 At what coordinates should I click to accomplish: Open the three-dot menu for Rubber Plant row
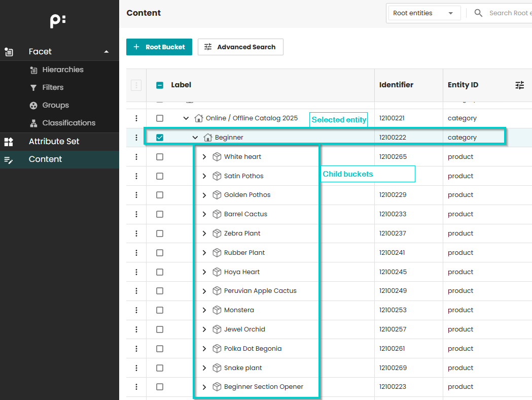point(136,253)
